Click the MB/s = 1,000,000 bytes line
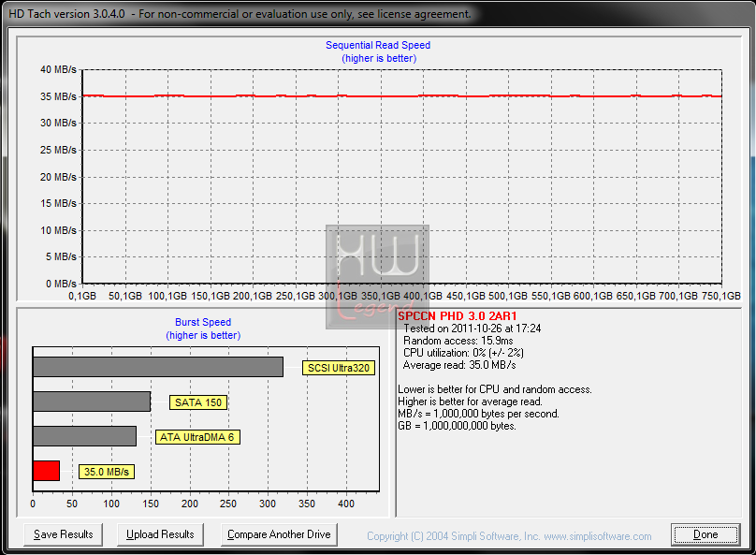 tap(478, 414)
